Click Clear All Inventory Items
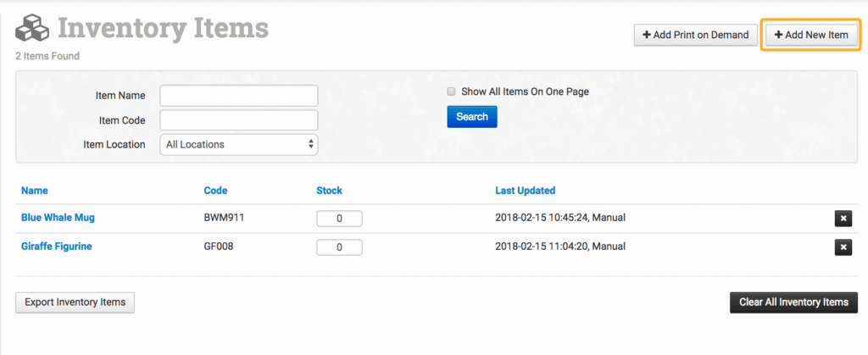Screen dimensions: 868x355 click(793, 302)
